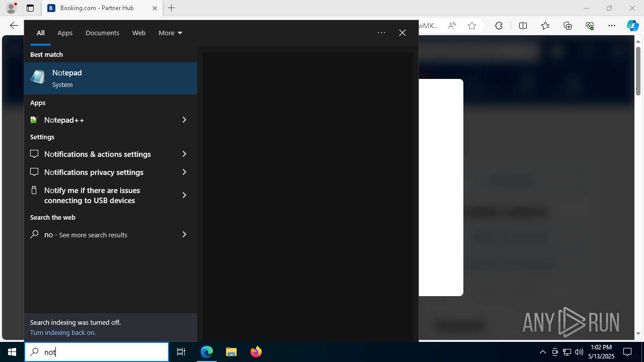Screen dimensions: 644x362
Task: Show hidden system tray icons
Action: (542, 352)
